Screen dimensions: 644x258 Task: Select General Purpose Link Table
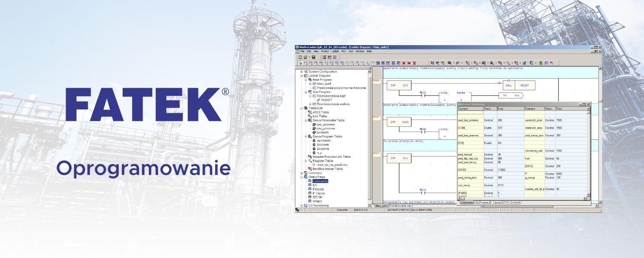pos(331,157)
